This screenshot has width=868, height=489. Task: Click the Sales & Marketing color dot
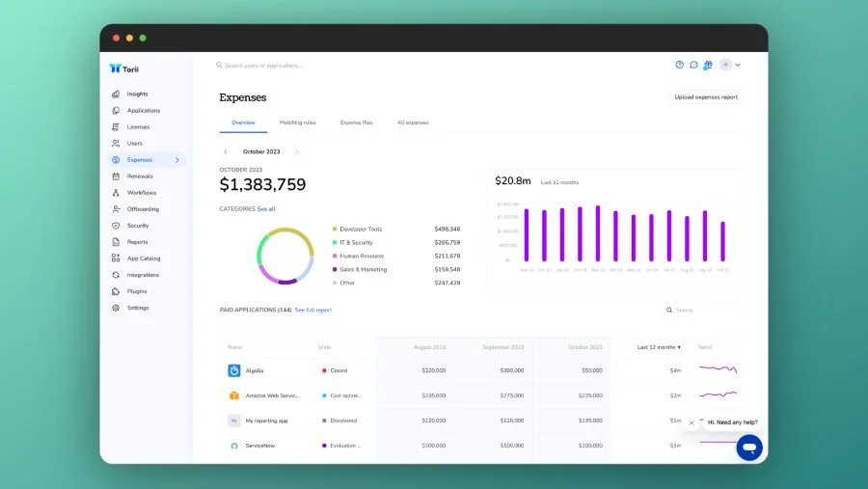pos(335,269)
